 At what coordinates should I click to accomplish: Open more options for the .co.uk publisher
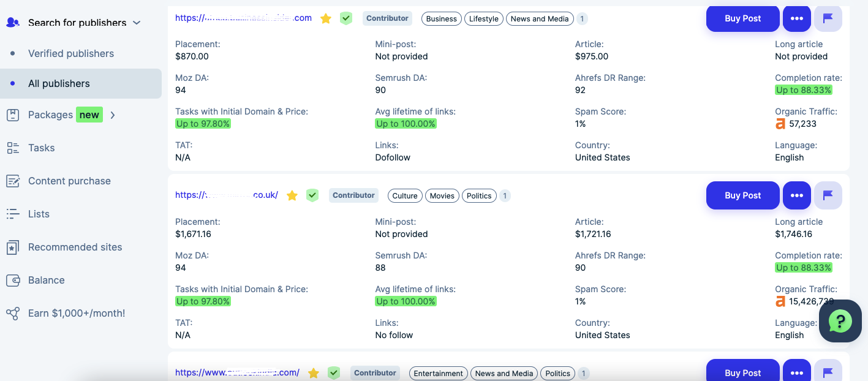click(796, 195)
